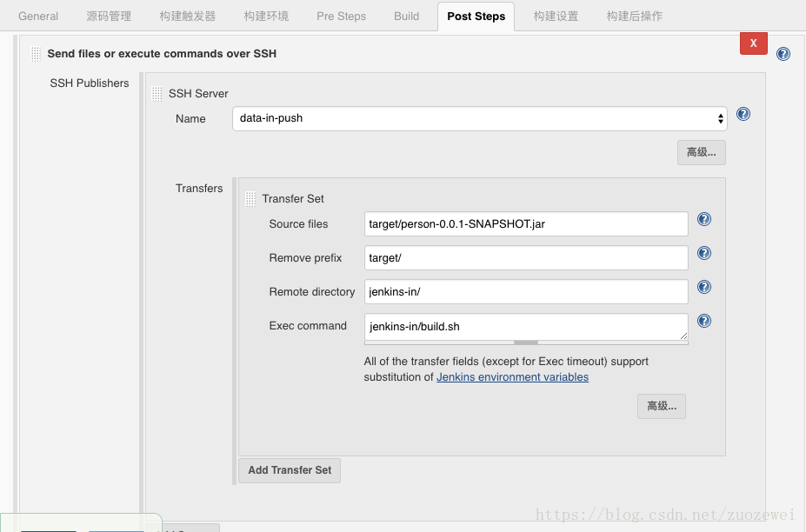Click help icon next to Source files
Screen dimensions: 806x532
coord(704,219)
